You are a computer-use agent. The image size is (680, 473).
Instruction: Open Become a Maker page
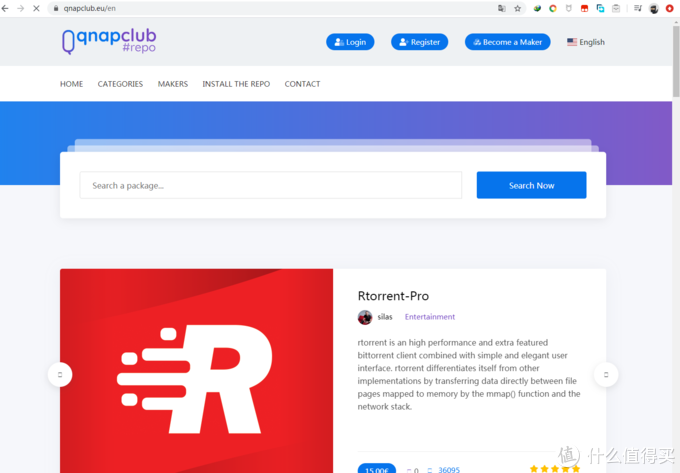[507, 42]
